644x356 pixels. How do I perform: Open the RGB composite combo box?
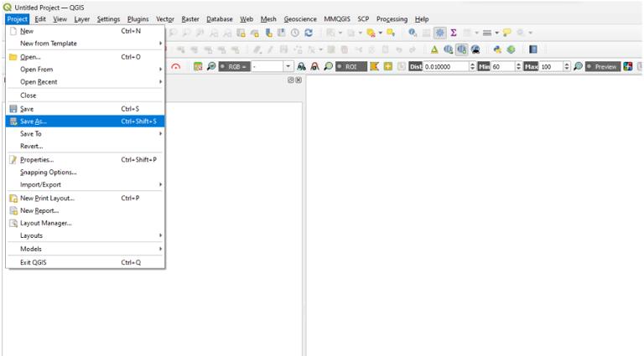pyautogui.click(x=273, y=66)
